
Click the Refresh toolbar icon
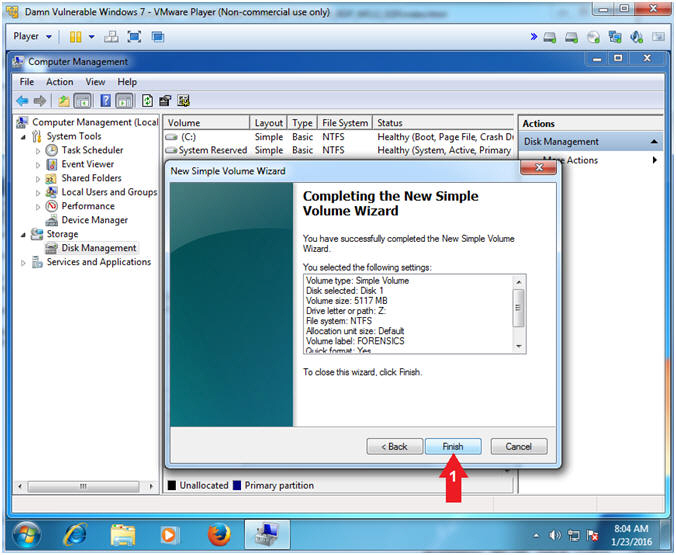147,101
